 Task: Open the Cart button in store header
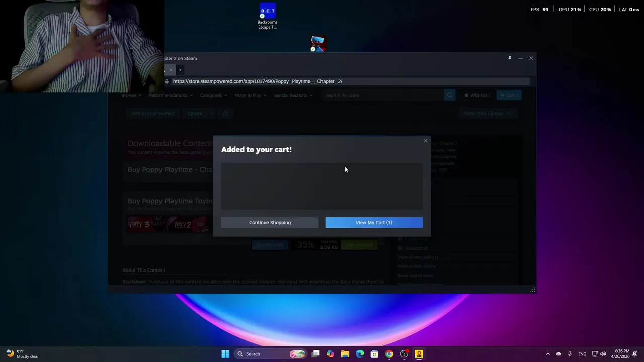click(x=509, y=95)
